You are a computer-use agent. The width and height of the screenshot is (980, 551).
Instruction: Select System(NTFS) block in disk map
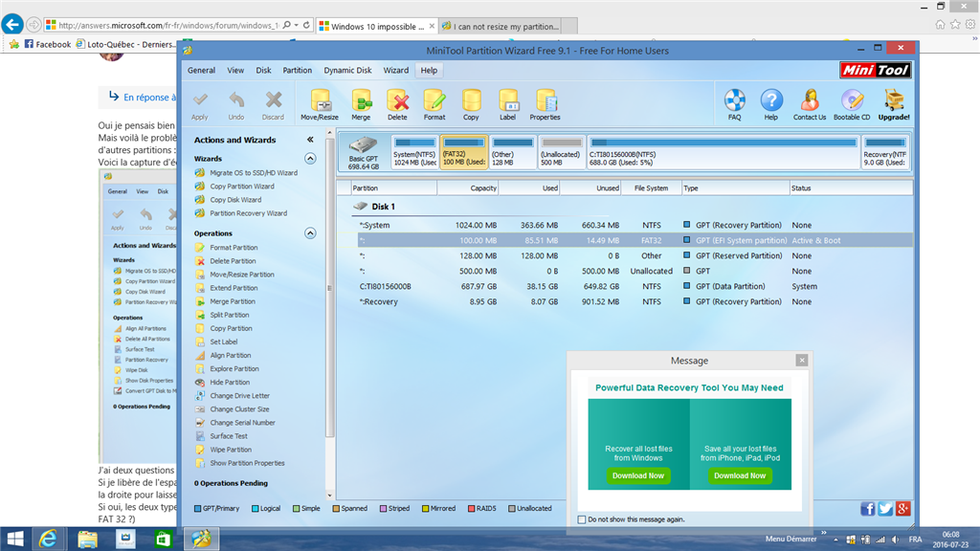[414, 152]
